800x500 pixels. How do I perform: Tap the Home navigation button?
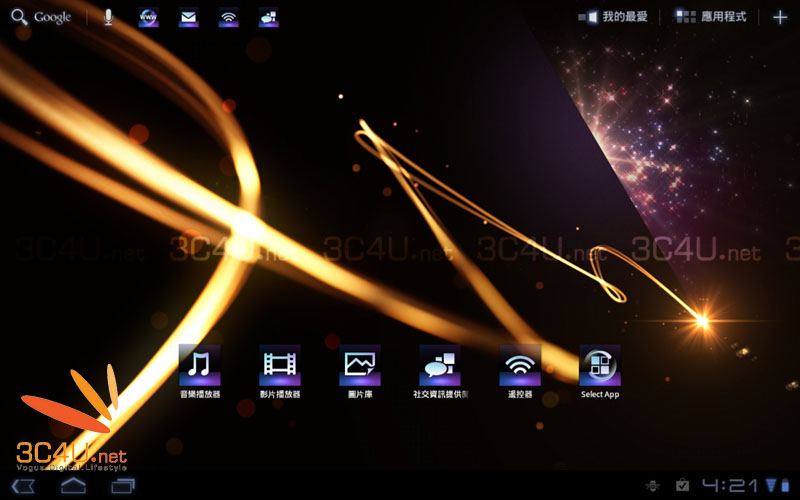pos(73,485)
